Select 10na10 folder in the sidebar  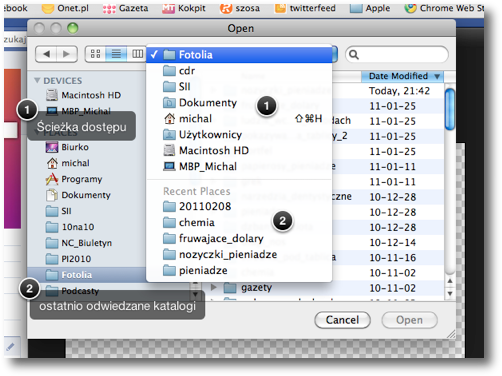click(70, 227)
